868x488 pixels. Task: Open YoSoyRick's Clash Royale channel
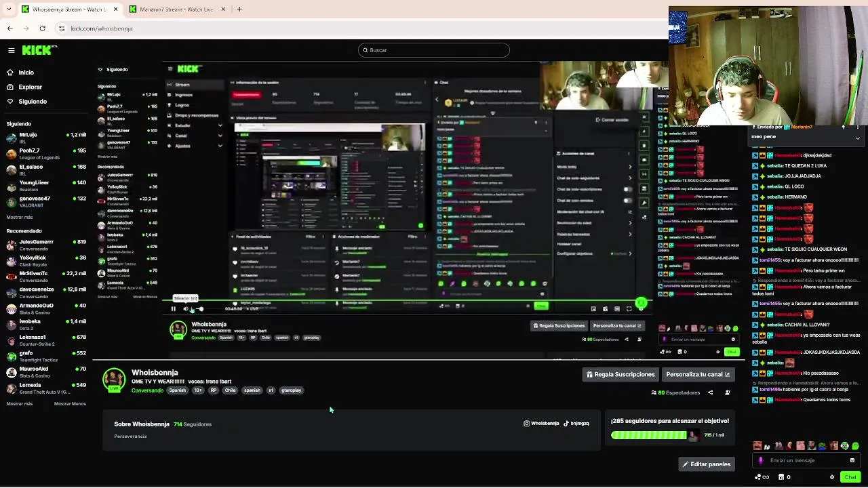point(46,260)
